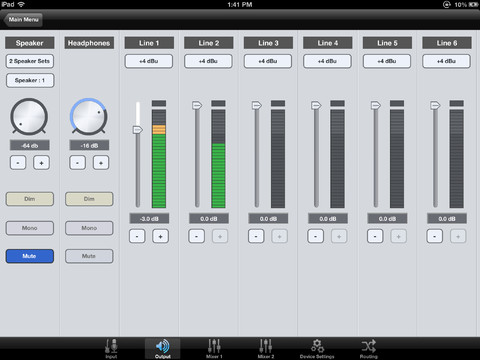Viewport: 480px width, 360px height.
Task: Click the 1:41 PM clock
Action: (x=240, y=5)
